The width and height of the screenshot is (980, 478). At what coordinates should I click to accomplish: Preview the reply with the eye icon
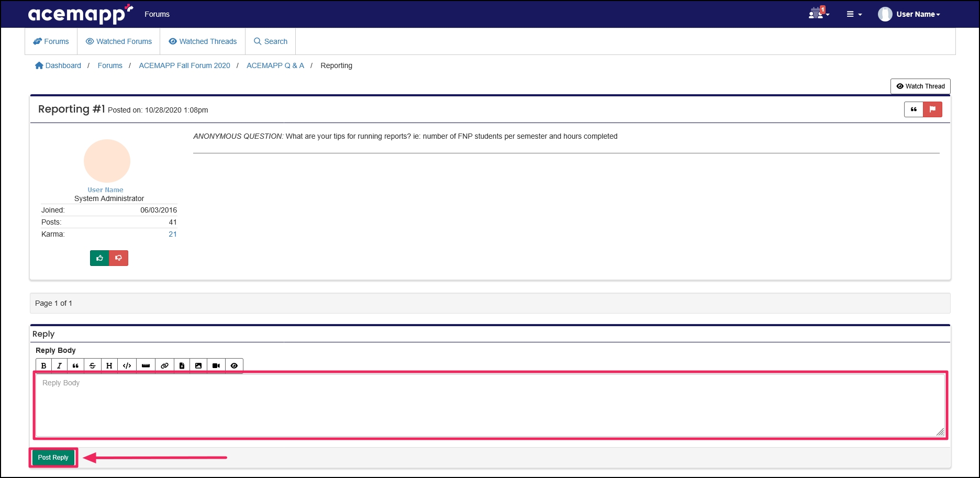coord(234,365)
